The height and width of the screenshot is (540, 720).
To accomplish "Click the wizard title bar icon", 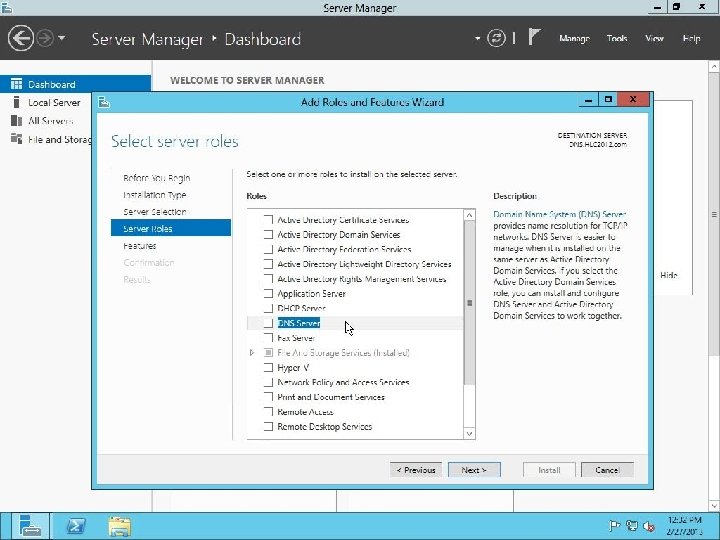I will 104,102.
